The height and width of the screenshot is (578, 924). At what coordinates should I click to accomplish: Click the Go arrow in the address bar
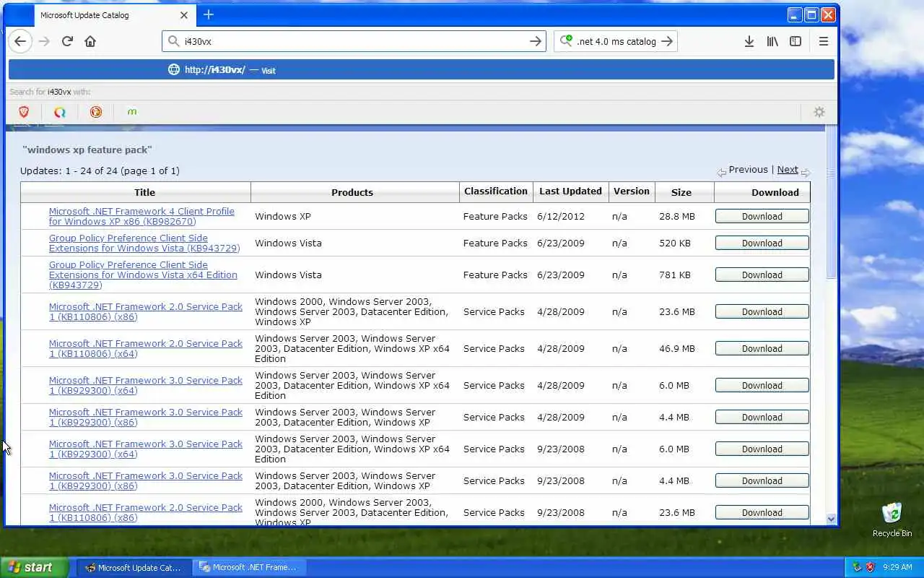coord(536,41)
